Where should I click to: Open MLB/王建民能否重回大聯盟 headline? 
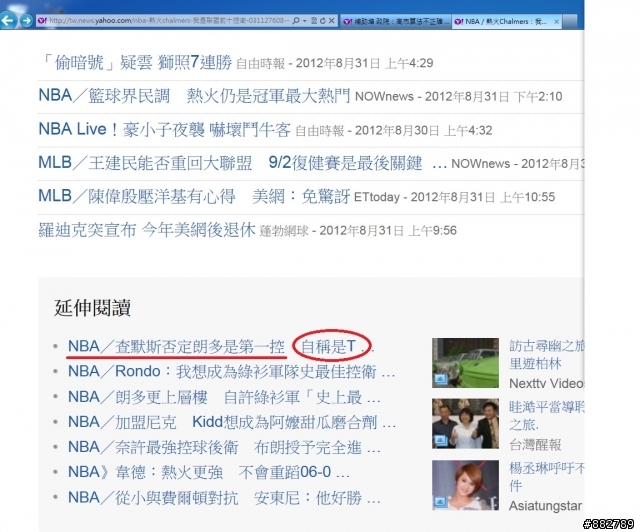pos(243,163)
